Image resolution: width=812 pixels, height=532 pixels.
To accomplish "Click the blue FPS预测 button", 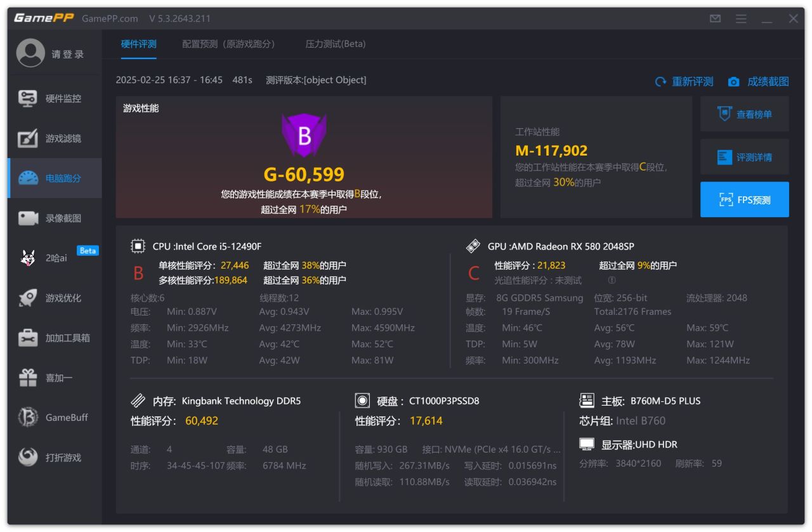I will point(745,199).
